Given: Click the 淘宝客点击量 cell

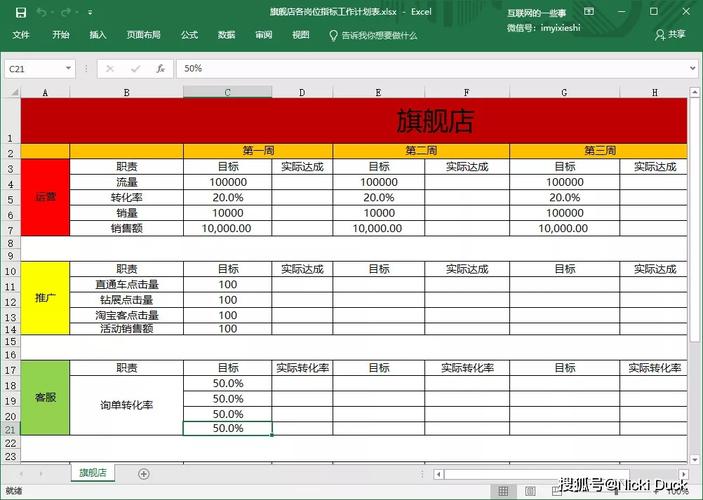Looking at the screenshot, I should [x=126, y=315].
